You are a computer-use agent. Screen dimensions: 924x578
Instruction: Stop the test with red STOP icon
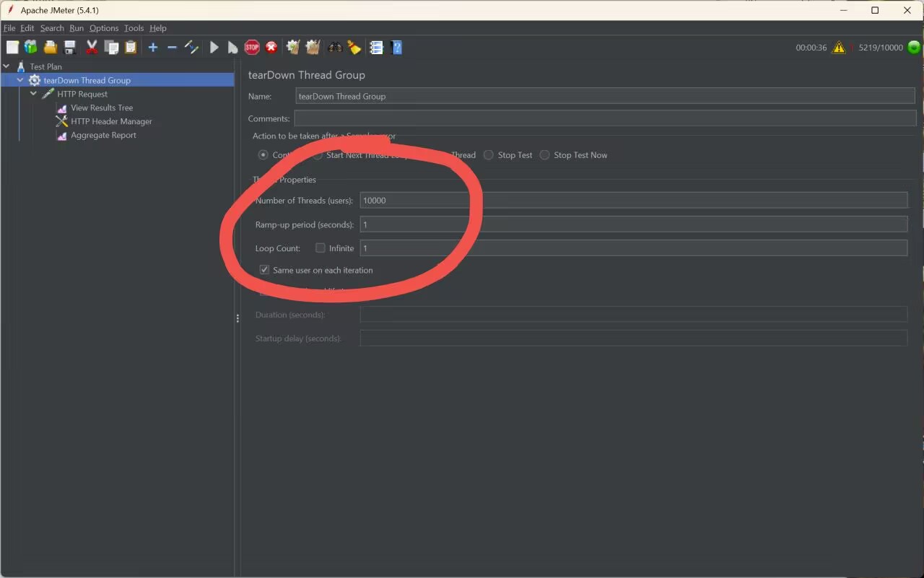pos(252,48)
